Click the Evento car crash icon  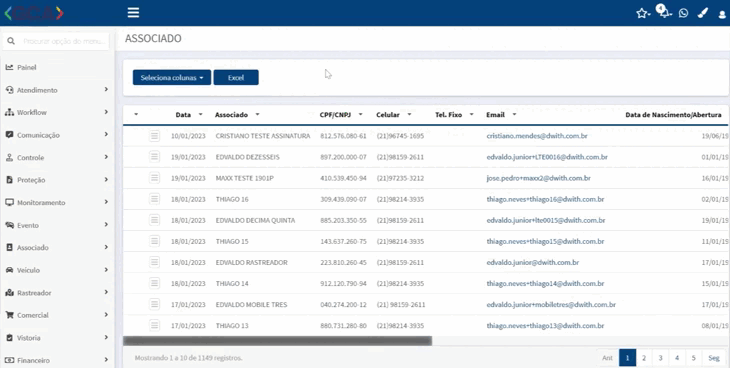(x=9, y=225)
